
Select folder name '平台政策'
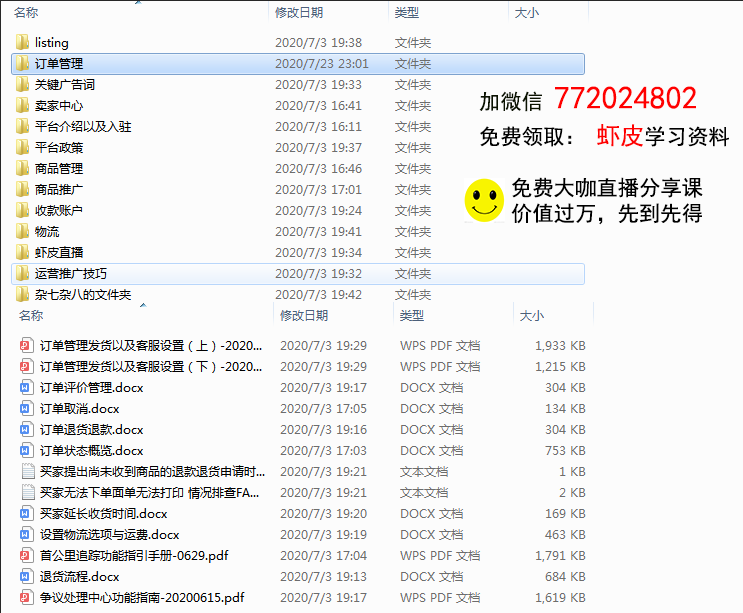(59, 147)
